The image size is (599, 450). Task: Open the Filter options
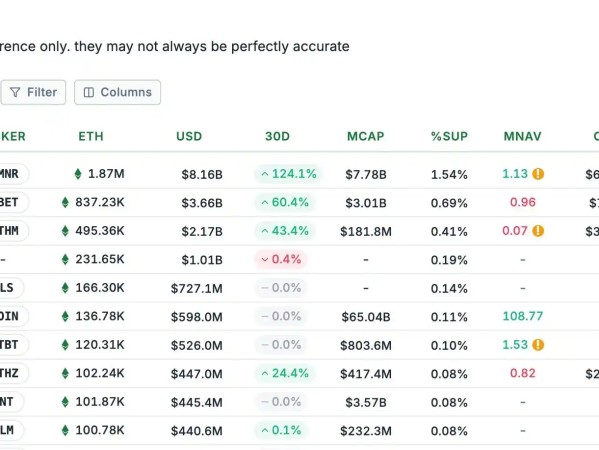(x=33, y=92)
